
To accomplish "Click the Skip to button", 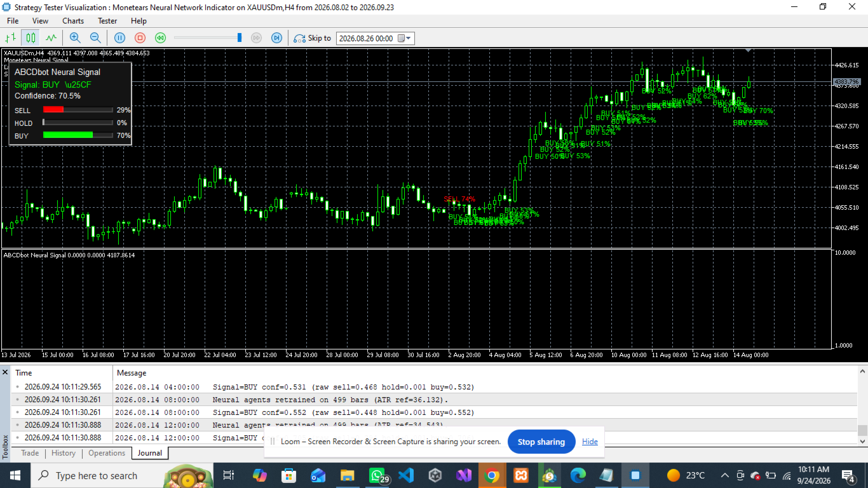I will click(x=312, y=38).
